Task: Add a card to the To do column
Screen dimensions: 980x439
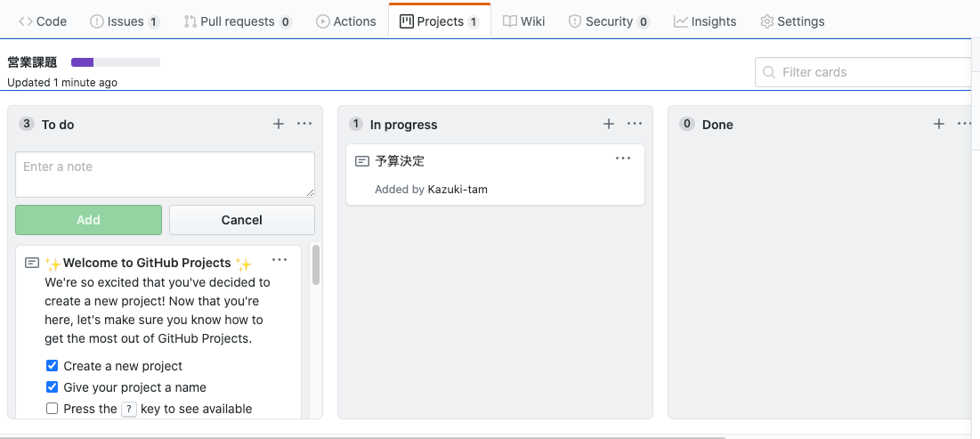Action: coord(279,124)
